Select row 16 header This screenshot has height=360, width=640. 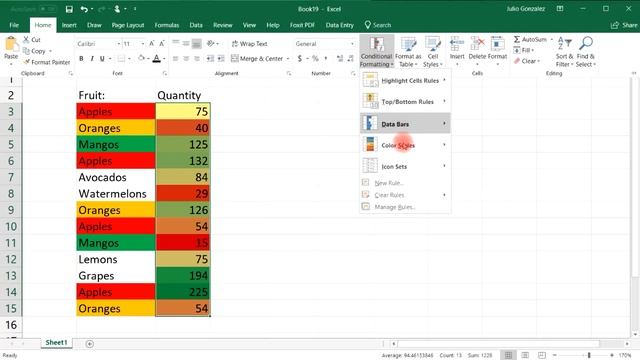(x=11, y=325)
